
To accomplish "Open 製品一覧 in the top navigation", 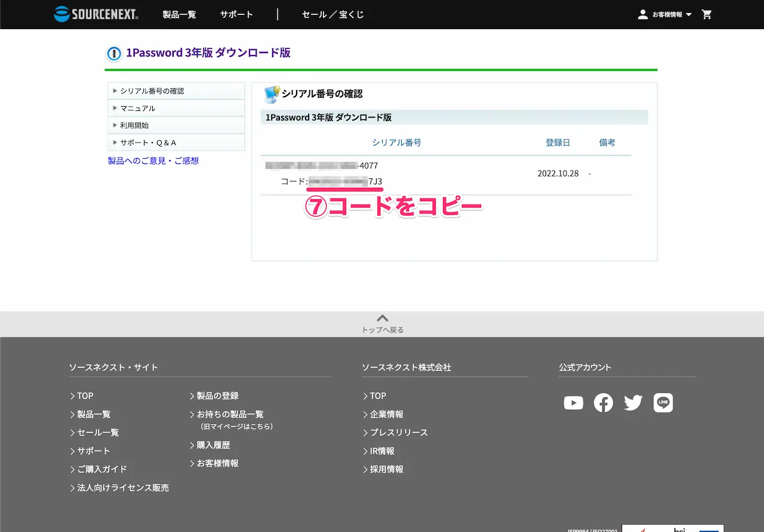I will click(179, 14).
